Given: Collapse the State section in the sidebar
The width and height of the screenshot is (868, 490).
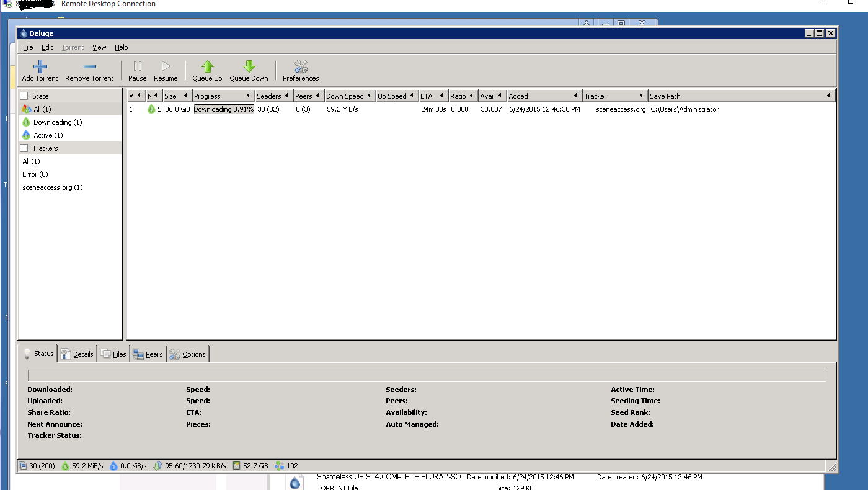Looking at the screenshot, I should click(24, 96).
